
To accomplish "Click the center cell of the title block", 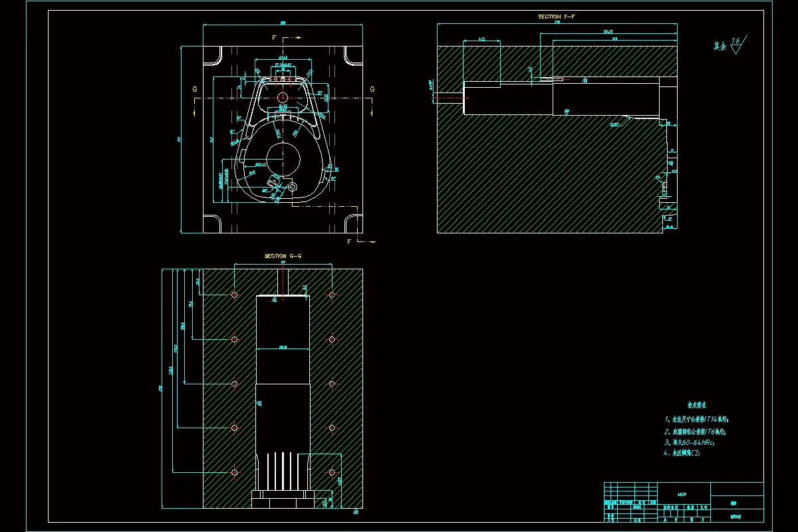I will 684,494.
